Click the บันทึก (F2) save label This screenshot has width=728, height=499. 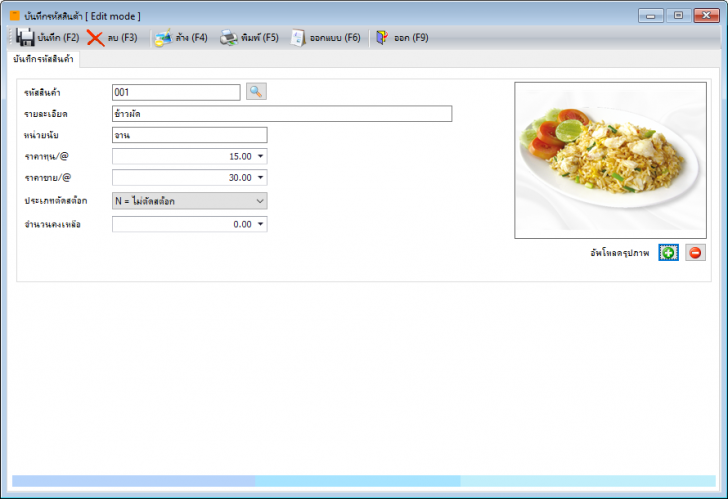pos(58,38)
